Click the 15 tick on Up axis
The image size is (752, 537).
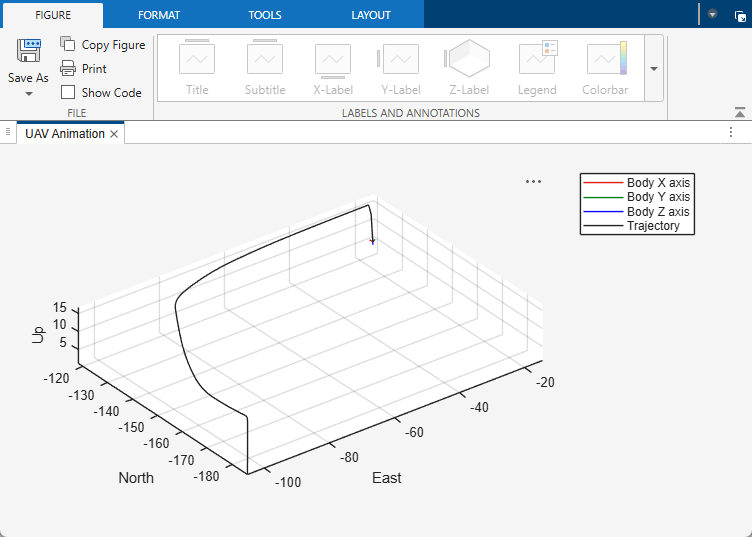pyautogui.click(x=59, y=307)
